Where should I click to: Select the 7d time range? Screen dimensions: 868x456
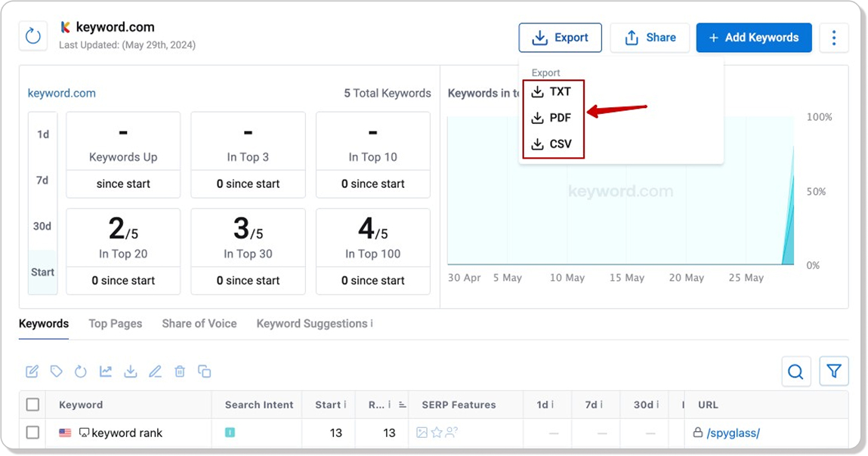42,180
